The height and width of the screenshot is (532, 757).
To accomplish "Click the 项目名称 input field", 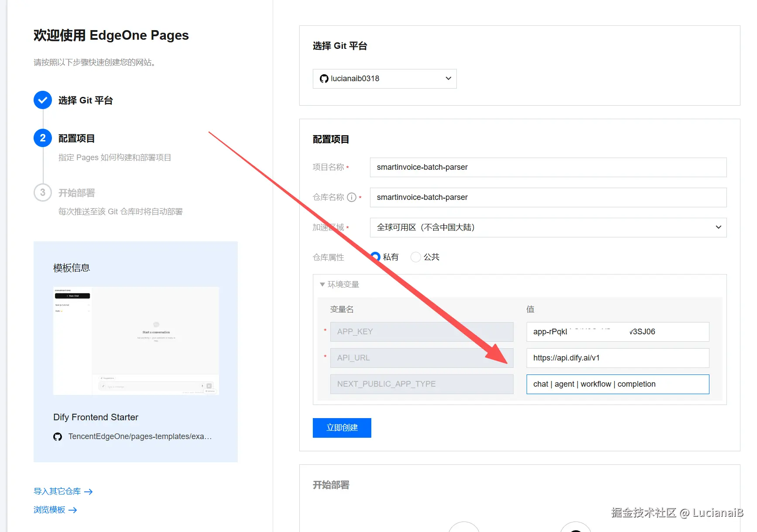I will pyautogui.click(x=548, y=167).
